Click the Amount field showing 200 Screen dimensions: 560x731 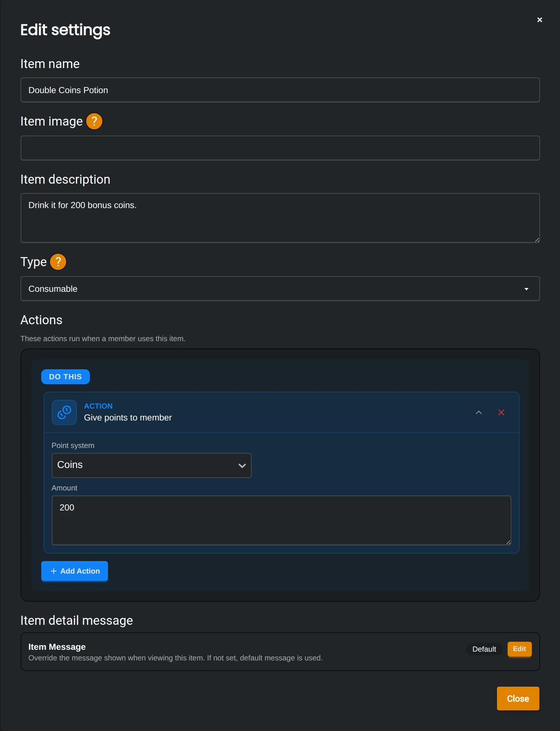point(281,520)
